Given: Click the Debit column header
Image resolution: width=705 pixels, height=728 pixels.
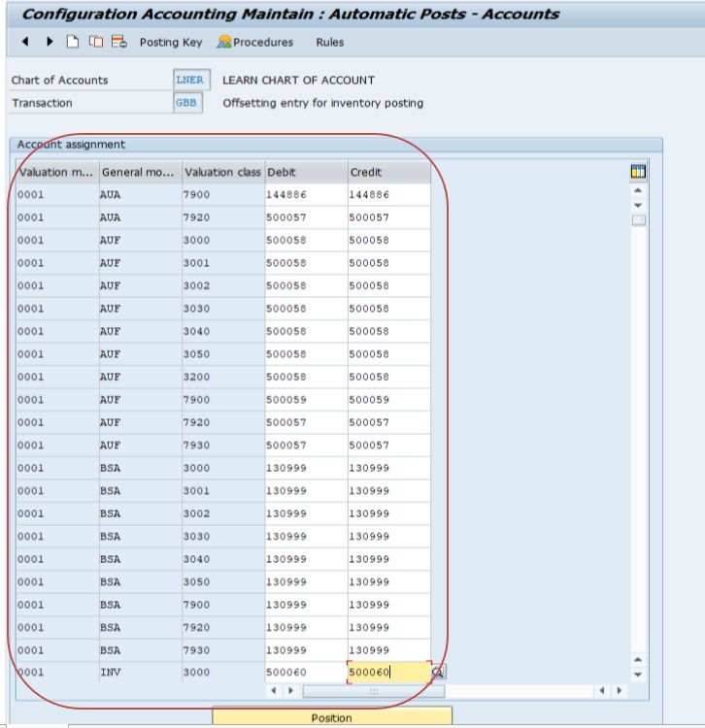Looking at the screenshot, I should 307,172.
